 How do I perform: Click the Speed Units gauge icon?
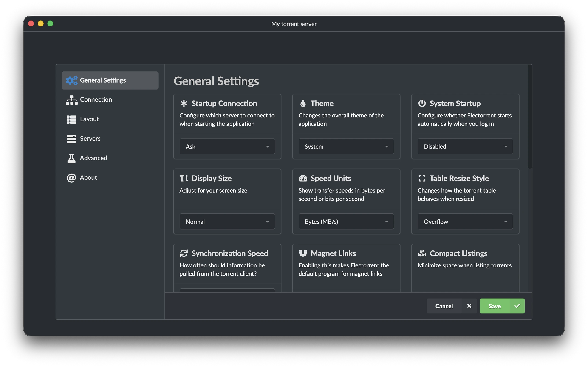coord(303,178)
